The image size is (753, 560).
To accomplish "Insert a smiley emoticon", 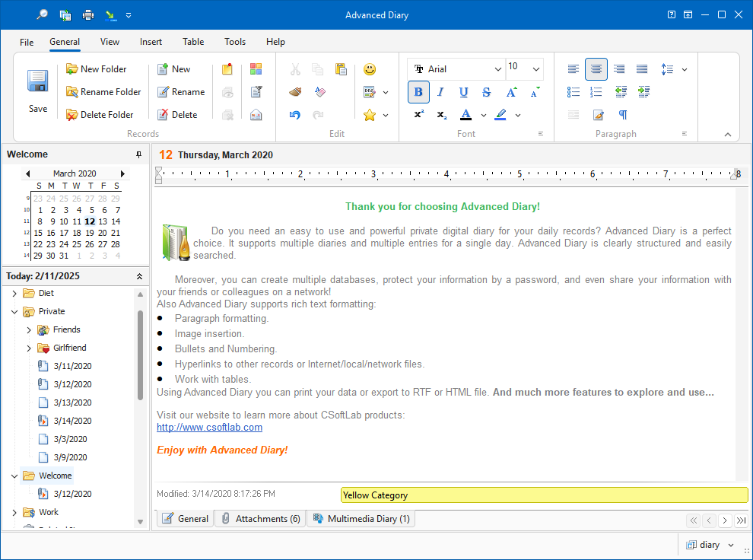I will point(370,69).
